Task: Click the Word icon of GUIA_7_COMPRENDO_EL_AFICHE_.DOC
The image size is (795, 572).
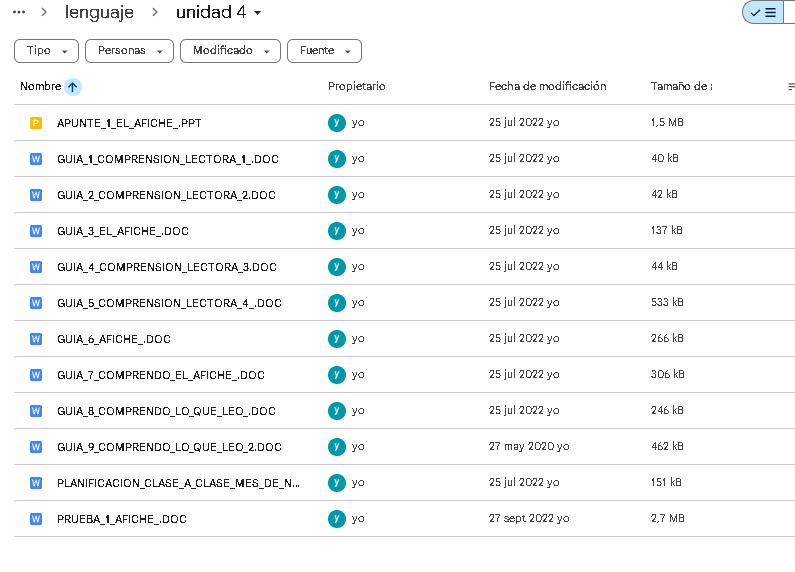Action: click(36, 375)
